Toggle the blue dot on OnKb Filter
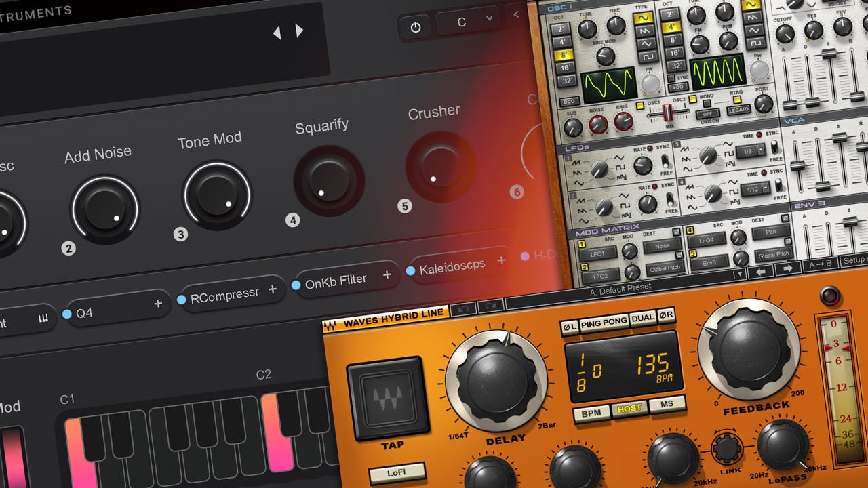 [x=296, y=285]
